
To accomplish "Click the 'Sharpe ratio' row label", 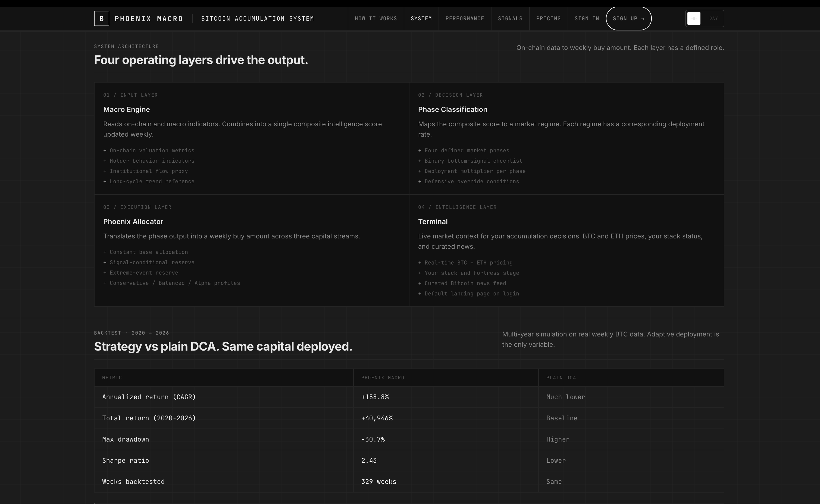I will click(125, 461).
